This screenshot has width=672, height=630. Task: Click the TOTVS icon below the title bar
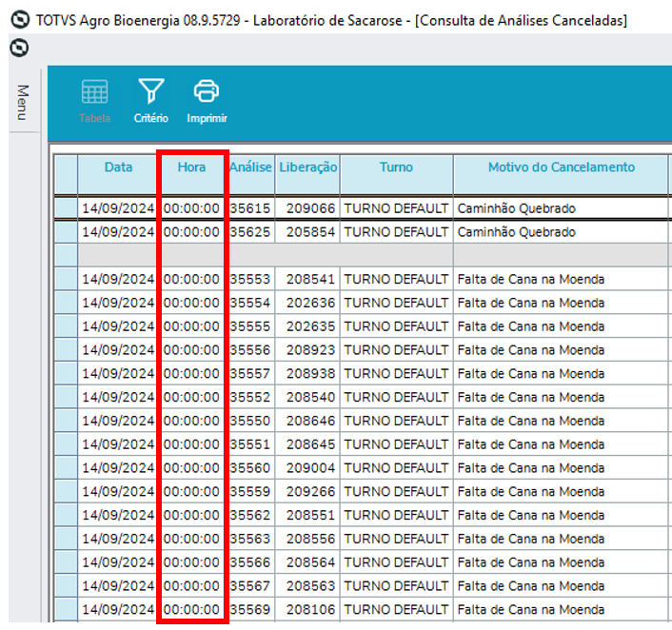(19, 48)
